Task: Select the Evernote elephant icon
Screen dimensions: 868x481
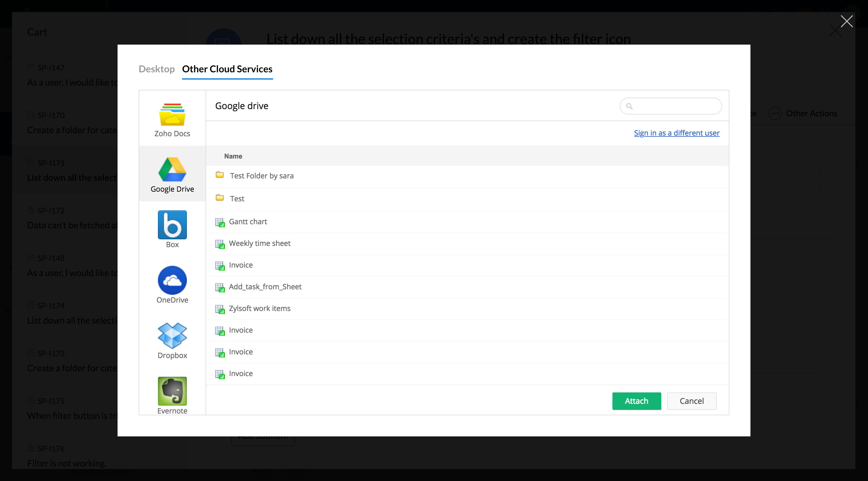Action: pos(172,391)
